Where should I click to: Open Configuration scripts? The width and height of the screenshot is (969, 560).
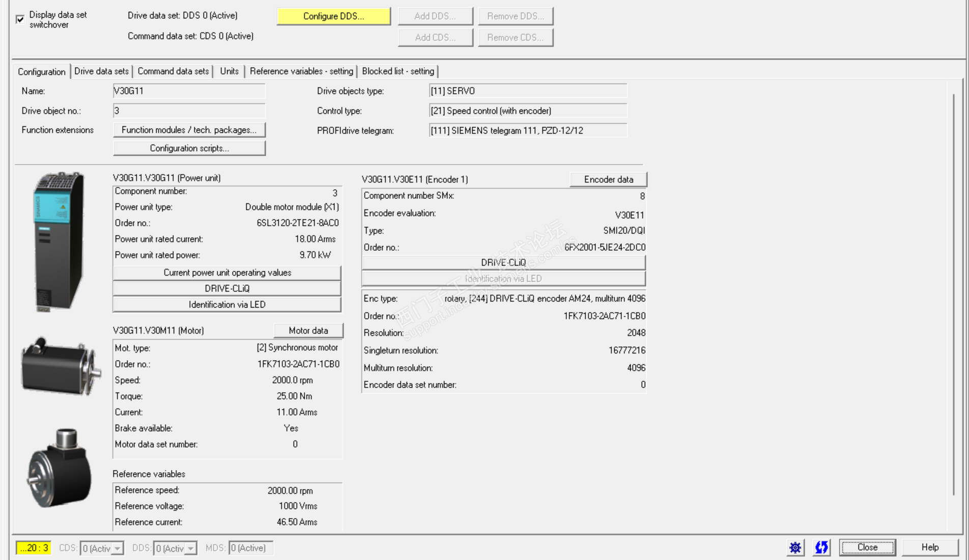click(189, 148)
